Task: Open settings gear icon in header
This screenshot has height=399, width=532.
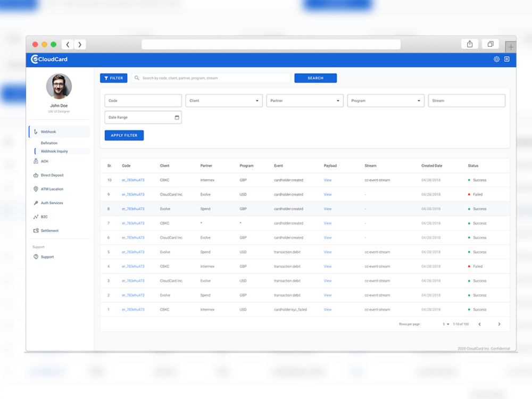Action: (x=496, y=59)
